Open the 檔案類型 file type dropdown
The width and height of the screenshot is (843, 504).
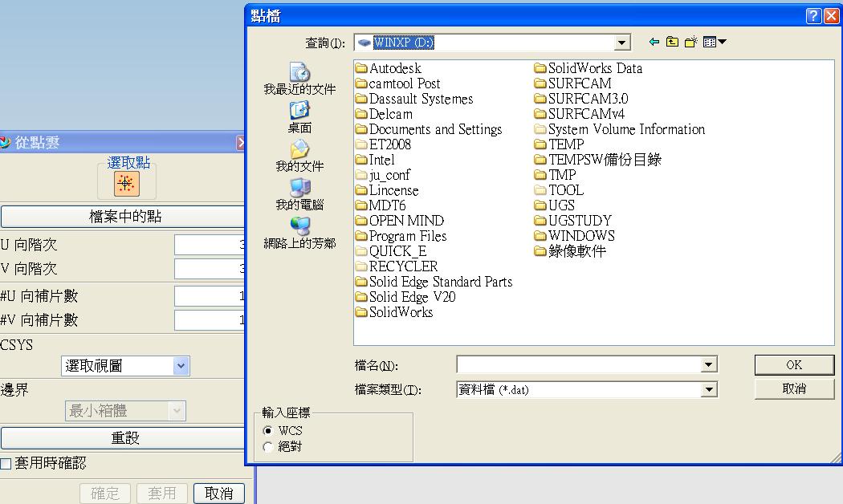(x=709, y=389)
